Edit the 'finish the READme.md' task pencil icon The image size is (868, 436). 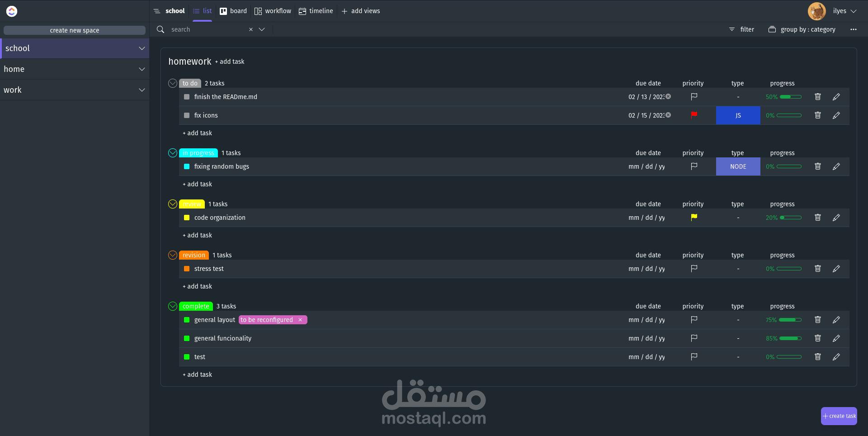pyautogui.click(x=836, y=97)
